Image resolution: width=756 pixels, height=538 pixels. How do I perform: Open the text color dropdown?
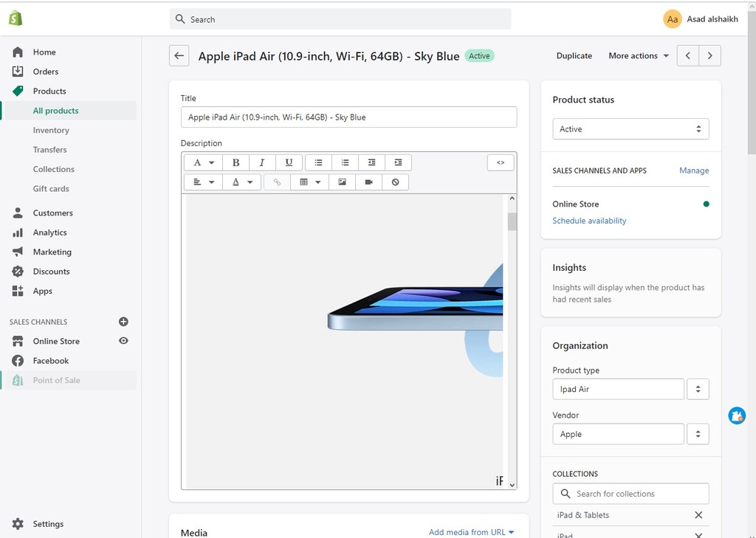[242, 182]
